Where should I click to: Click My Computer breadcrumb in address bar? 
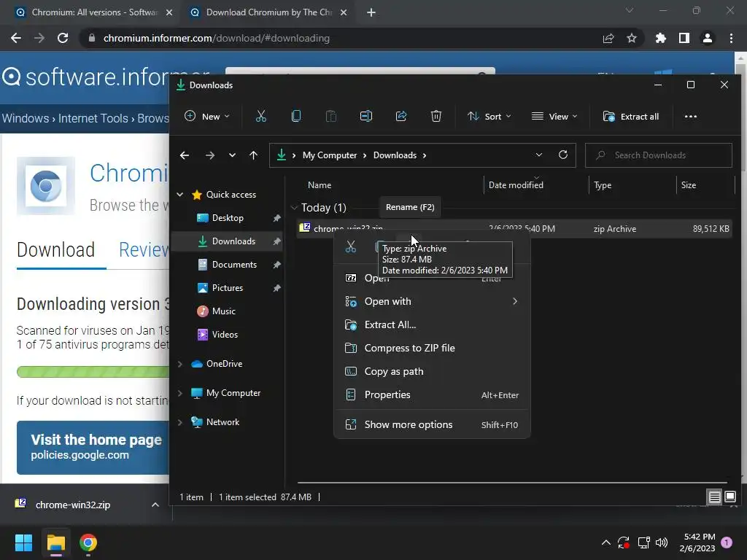click(330, 155)
